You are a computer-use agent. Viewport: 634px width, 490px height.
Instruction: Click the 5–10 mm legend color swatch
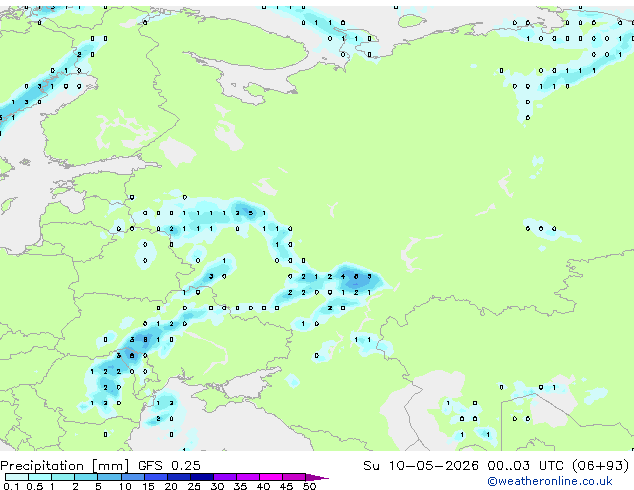(x=109, y=477)
